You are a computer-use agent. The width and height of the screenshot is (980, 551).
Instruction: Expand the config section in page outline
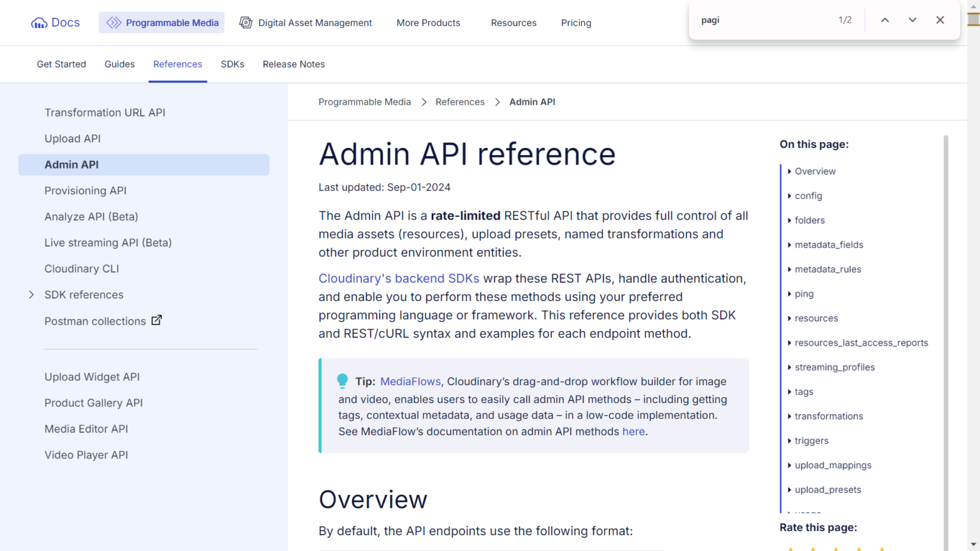pos(789,196)
